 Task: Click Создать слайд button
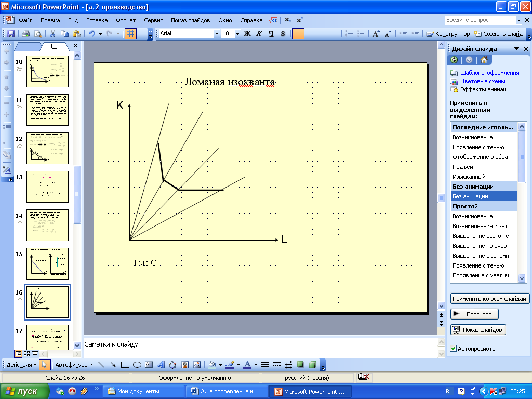click(498, 34)
